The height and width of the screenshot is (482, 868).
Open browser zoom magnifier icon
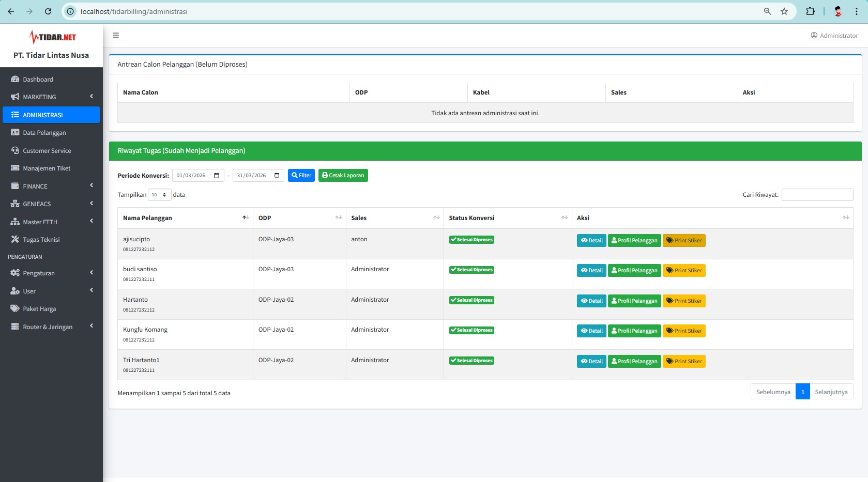click(767, 11)
